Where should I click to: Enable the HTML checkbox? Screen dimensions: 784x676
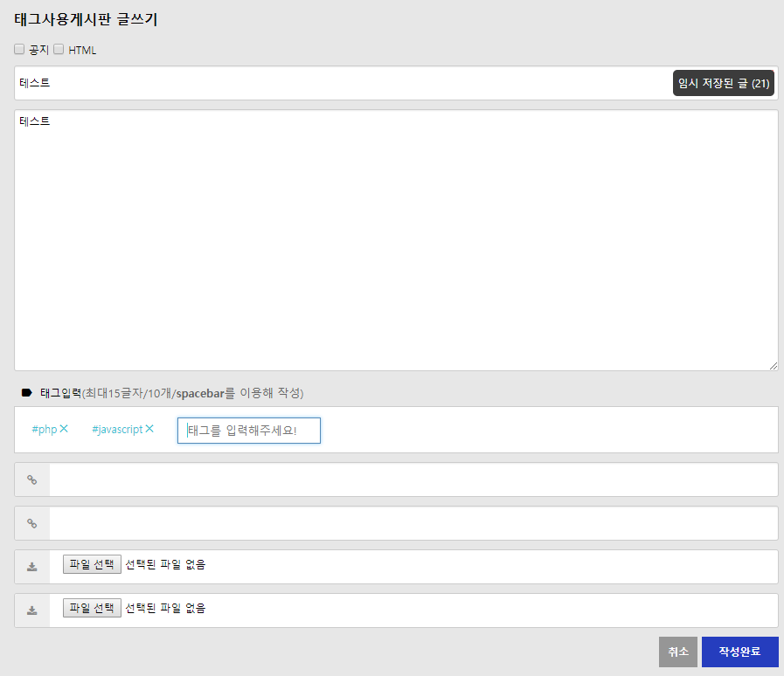59,50
